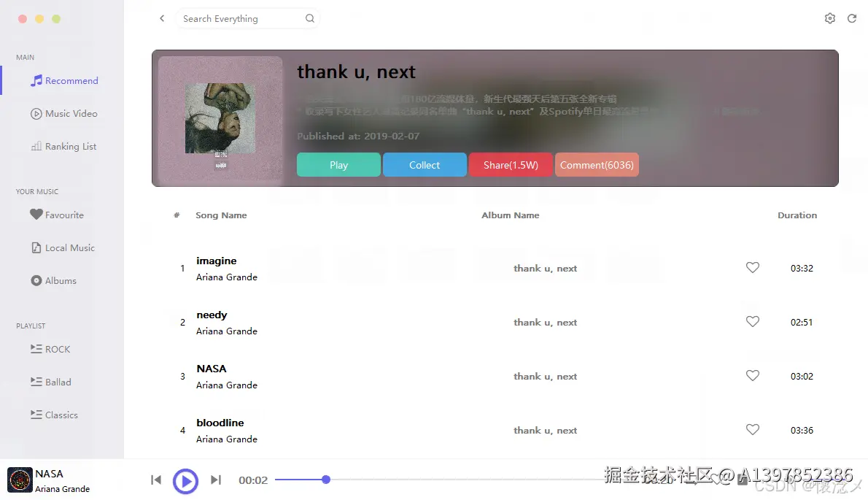Open the Ranking List section

coord(64,146)
